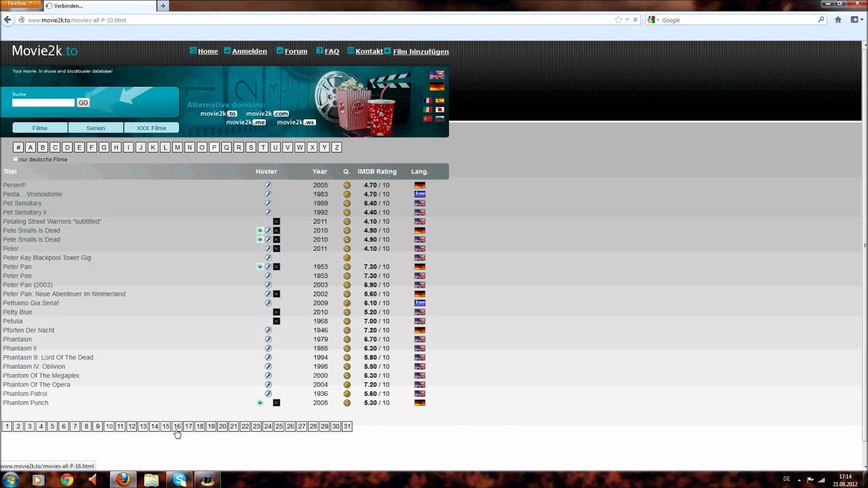Viewport: 868px width, 488px height.
Task: Switch site language via the Italian flag
Action: click(x=427, y=110)
